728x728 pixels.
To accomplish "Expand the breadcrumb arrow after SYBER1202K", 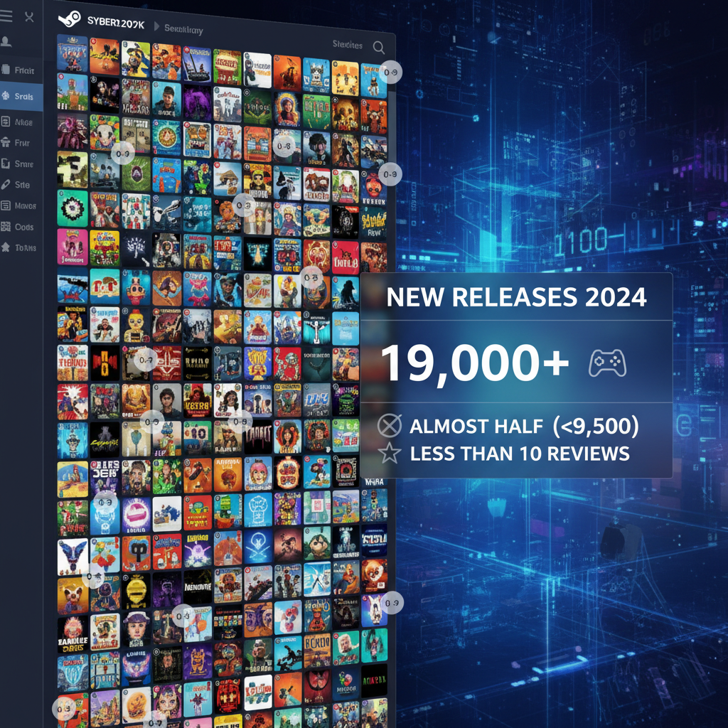I will (x=156, y=27).
